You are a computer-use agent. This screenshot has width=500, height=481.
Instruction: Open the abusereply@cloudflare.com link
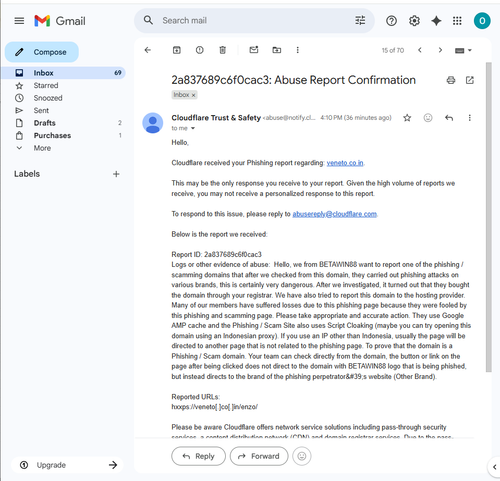click(335, 214)
